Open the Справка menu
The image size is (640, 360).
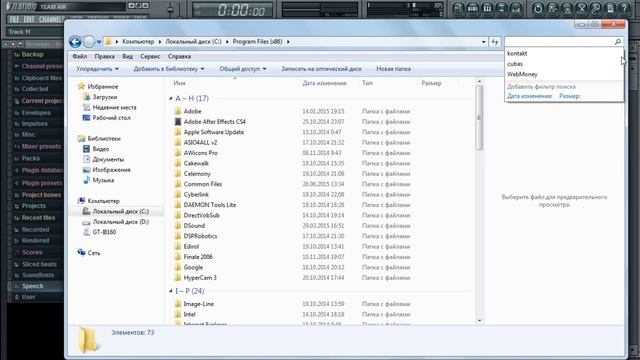point(179,56)
